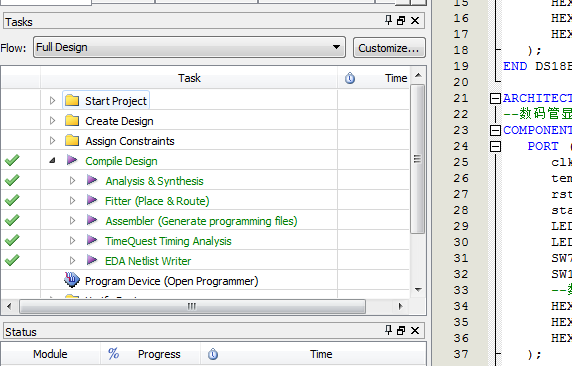572x366 pixels.
Task: Select the Assign Constraints label
Action: pos(130,141)
